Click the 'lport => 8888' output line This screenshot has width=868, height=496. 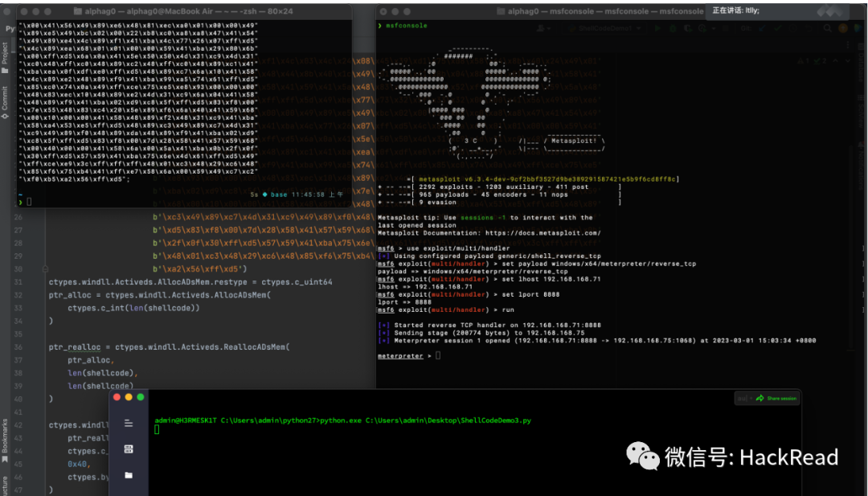tap(404, 302)
